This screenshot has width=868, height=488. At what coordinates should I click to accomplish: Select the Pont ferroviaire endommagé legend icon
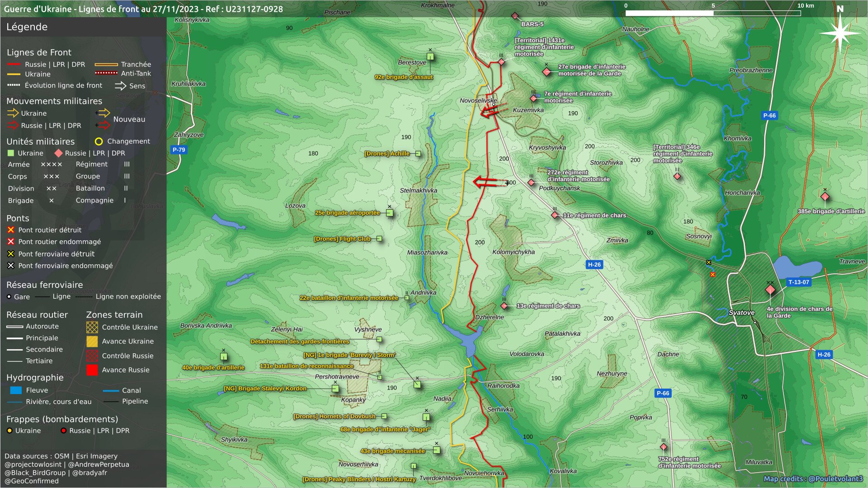point(11,266)
